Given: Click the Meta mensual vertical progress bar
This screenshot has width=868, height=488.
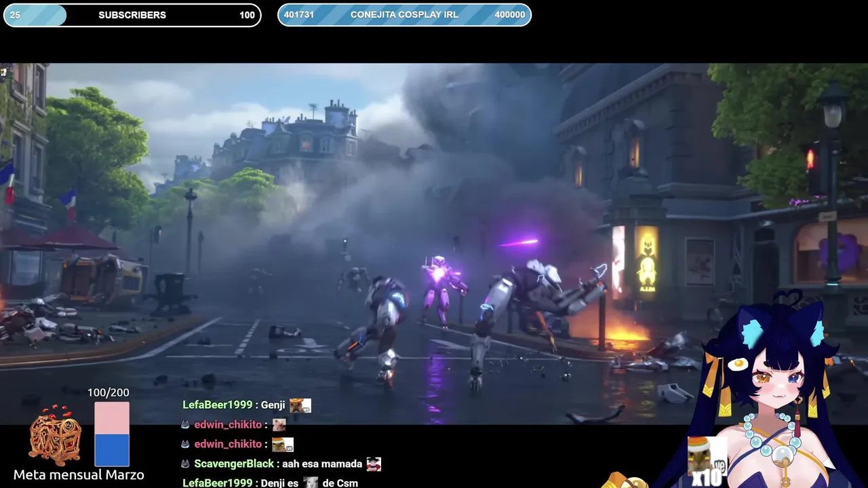Looking at the screenshot, I should coord(112,434).
